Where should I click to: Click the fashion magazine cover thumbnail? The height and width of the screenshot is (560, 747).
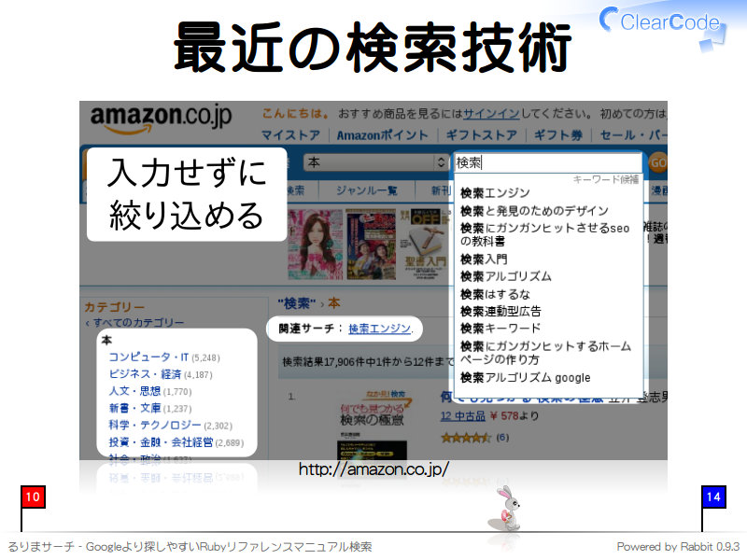point(316,244)
